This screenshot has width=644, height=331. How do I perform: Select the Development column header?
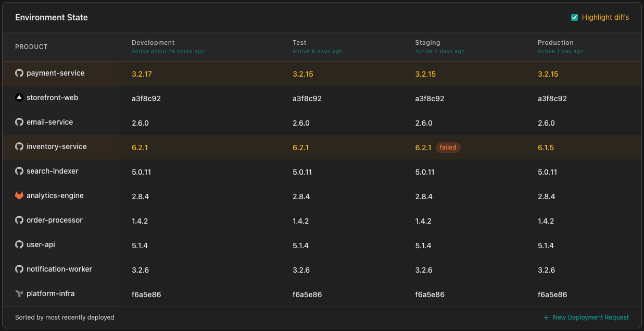click(x=153, y=43)
